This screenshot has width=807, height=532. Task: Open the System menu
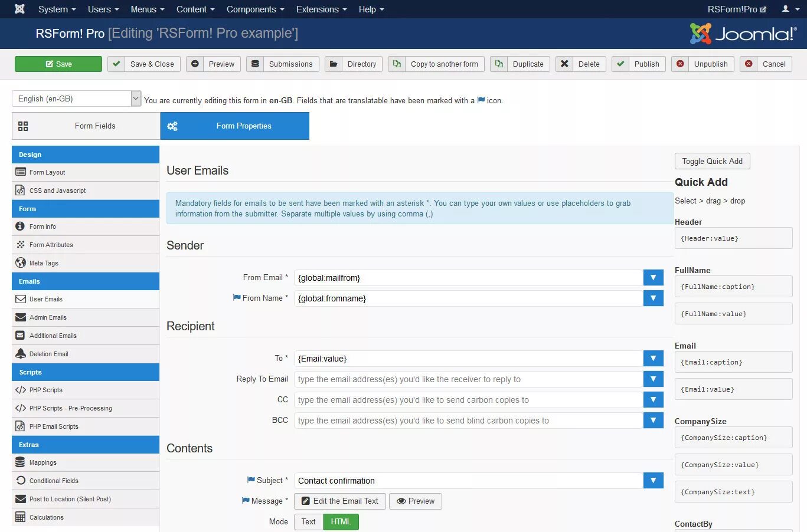tap(57, 9)
